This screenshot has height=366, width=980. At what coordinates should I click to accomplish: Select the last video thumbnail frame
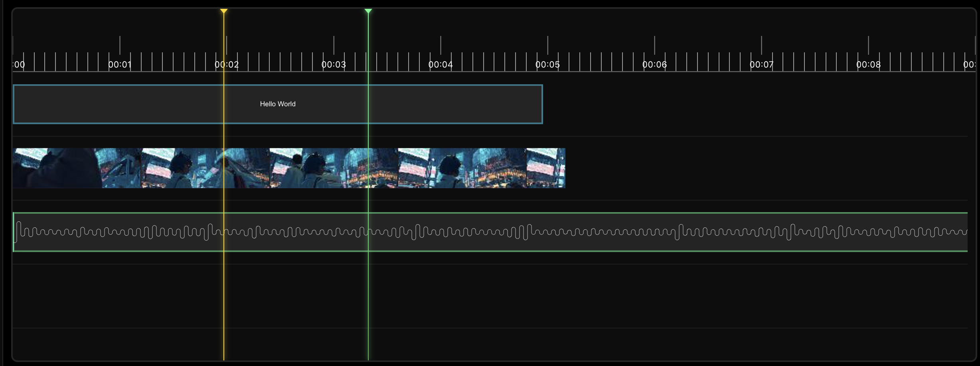coord(546,168)
